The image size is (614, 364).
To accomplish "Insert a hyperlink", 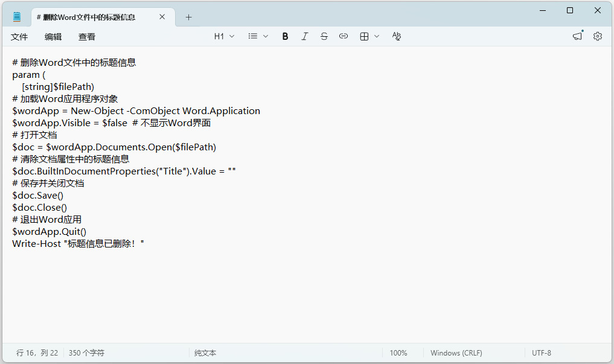I will point(344,36).
